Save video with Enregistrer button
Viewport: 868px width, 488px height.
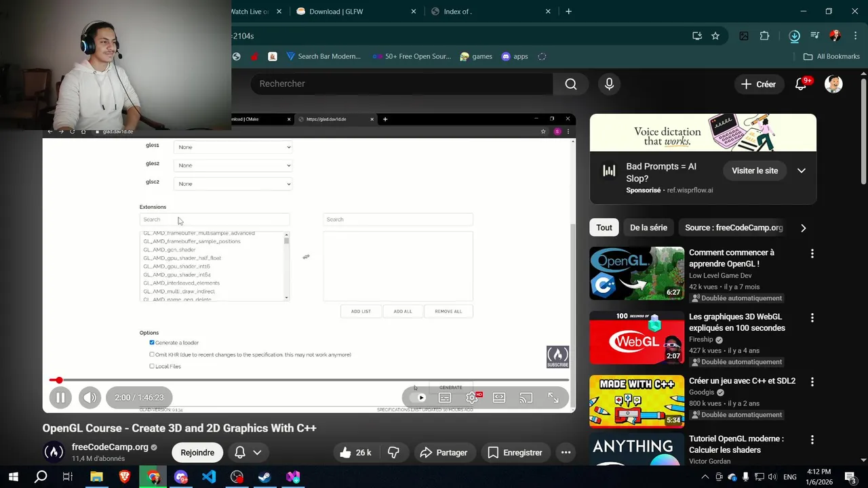coord(515,453)
